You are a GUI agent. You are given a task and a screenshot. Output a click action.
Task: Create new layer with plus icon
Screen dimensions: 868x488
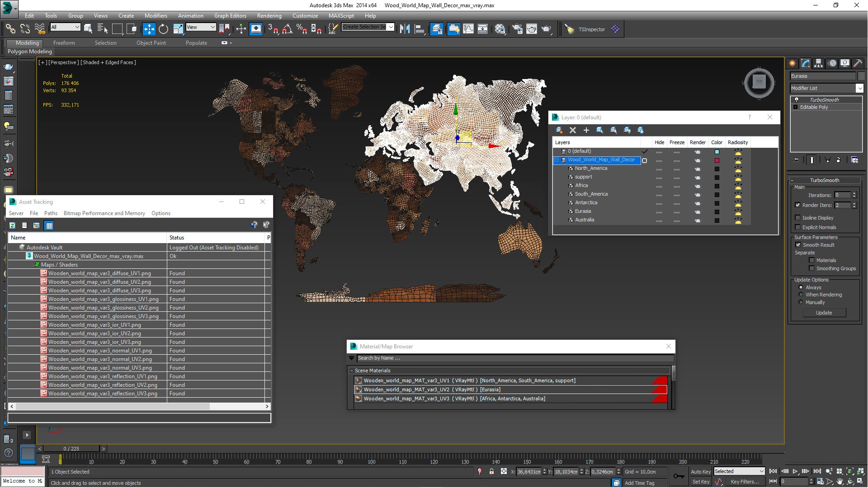(x=586, y=130)
